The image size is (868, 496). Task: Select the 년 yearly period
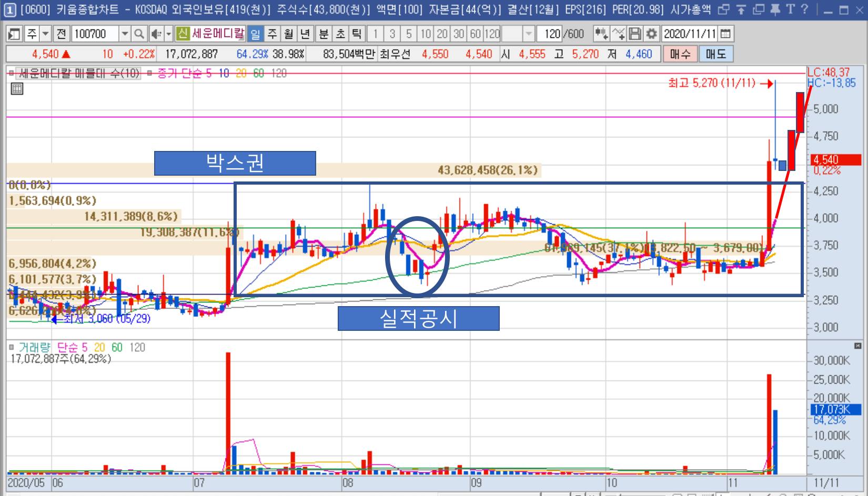pyautogui.click(x=305, y=34)
